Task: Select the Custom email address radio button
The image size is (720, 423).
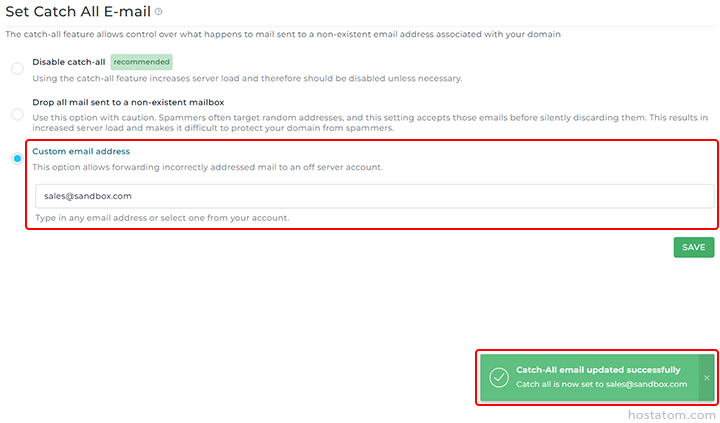Action: tap(17, 159)
